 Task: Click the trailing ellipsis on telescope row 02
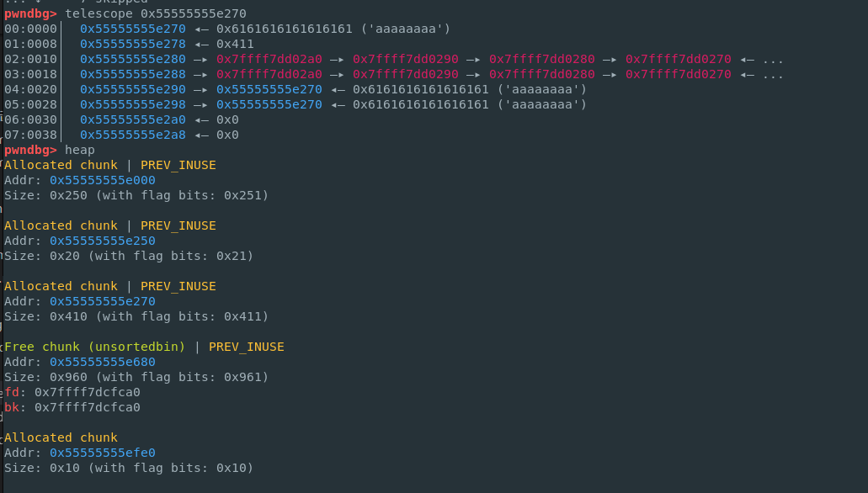tap(773, 59)
